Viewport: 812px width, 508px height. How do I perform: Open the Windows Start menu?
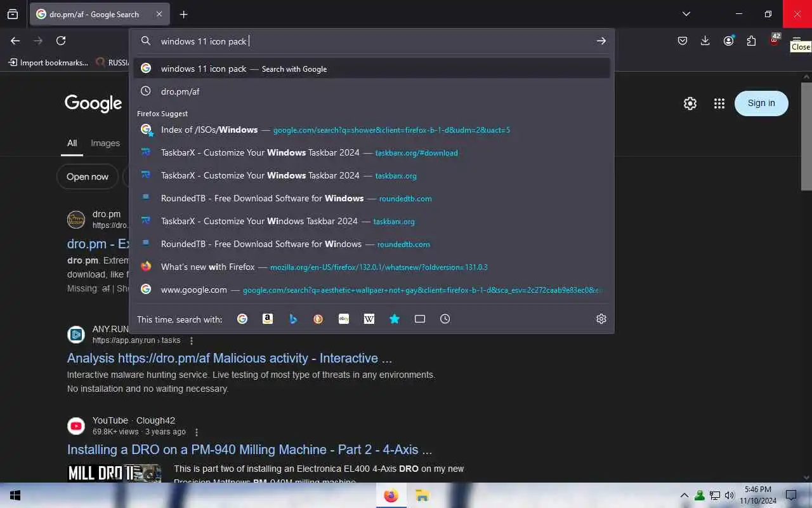point(15,495)
